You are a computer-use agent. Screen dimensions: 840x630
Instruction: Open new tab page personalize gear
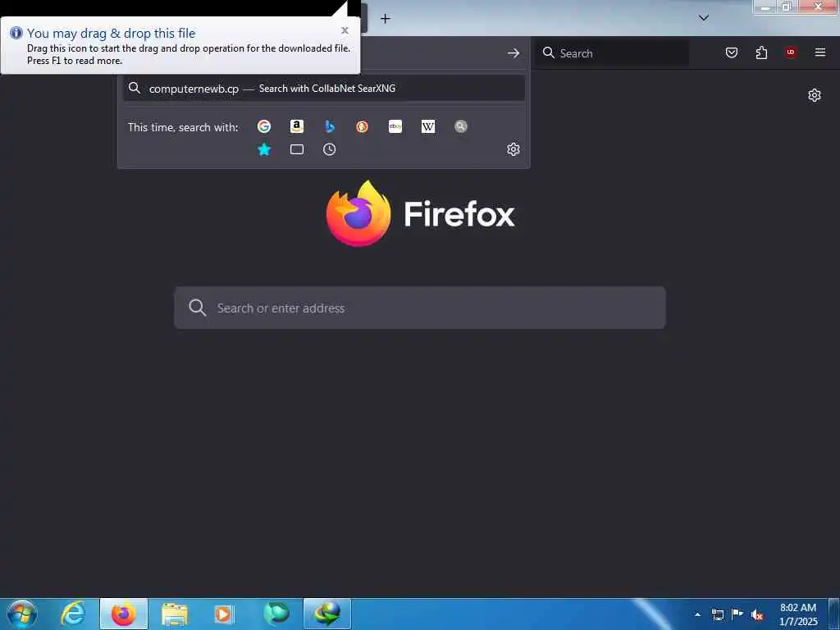(815, 95)
